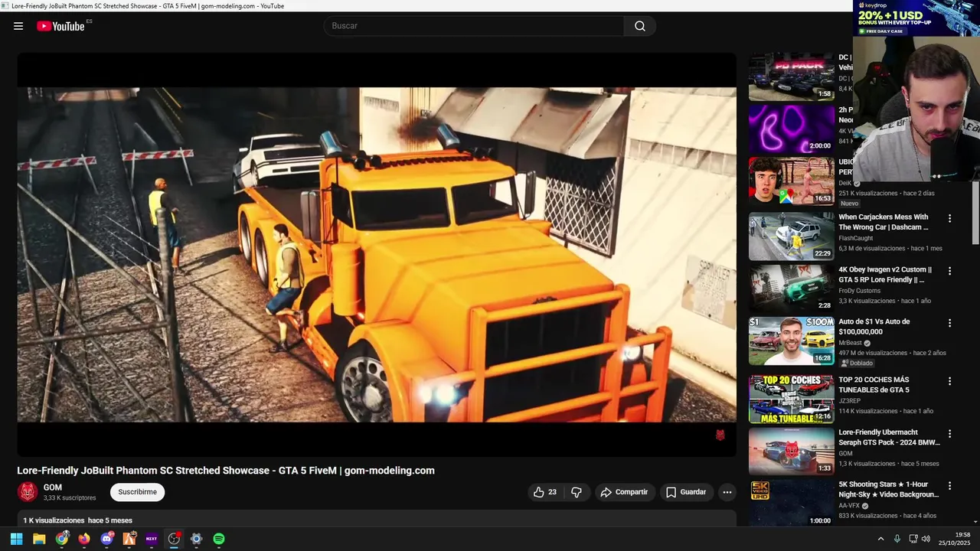Open the gear settings taskbar app
Viewport: 980px width, 551px height.
pos(196,539)
